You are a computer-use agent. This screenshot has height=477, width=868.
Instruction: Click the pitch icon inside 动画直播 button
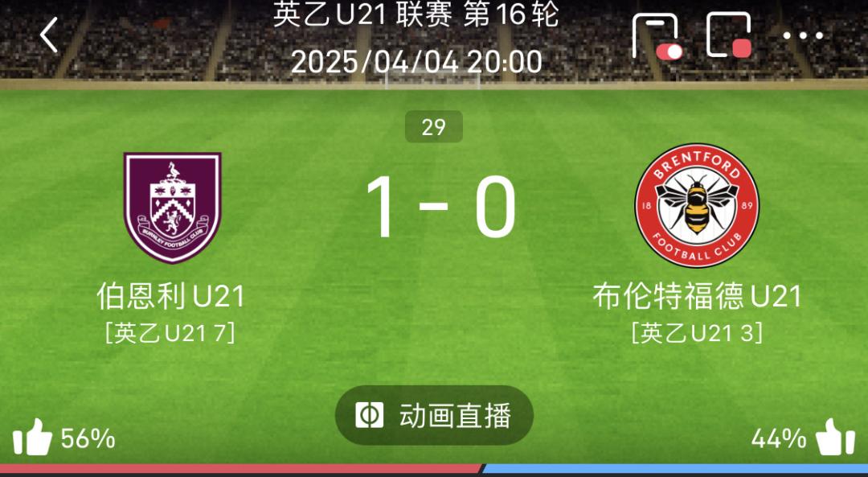(x=369, y=415)
